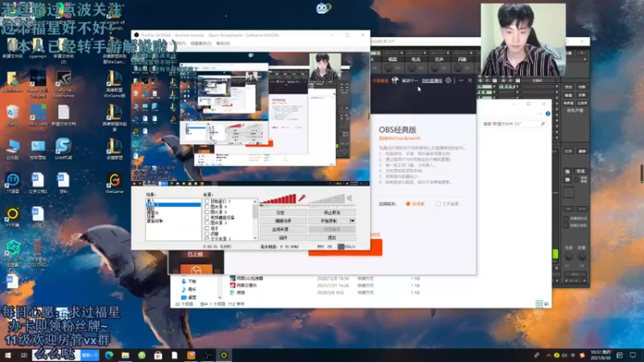
Task: Launch YY开播 desktop shortcut
Action: pos(13,217)
